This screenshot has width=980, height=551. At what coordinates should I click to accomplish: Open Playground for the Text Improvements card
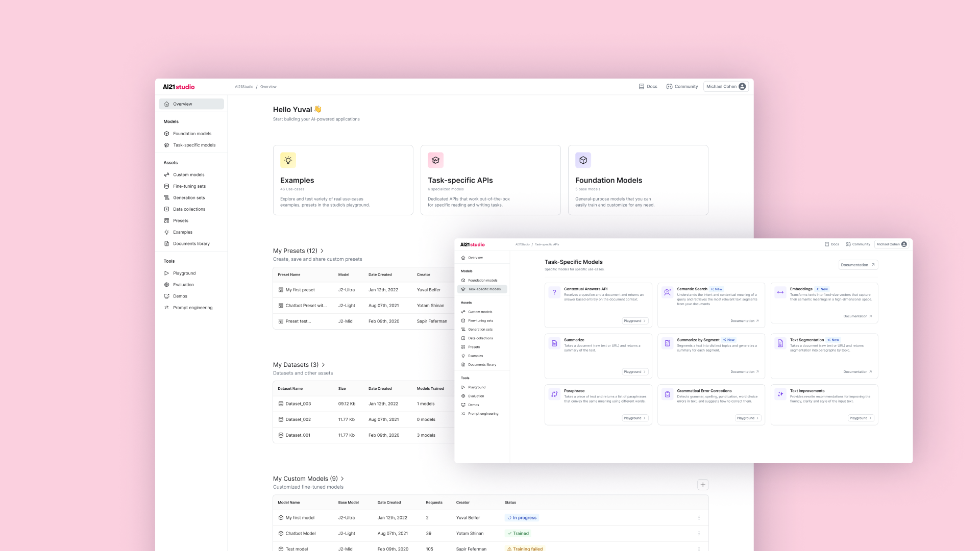coord(861,418)
